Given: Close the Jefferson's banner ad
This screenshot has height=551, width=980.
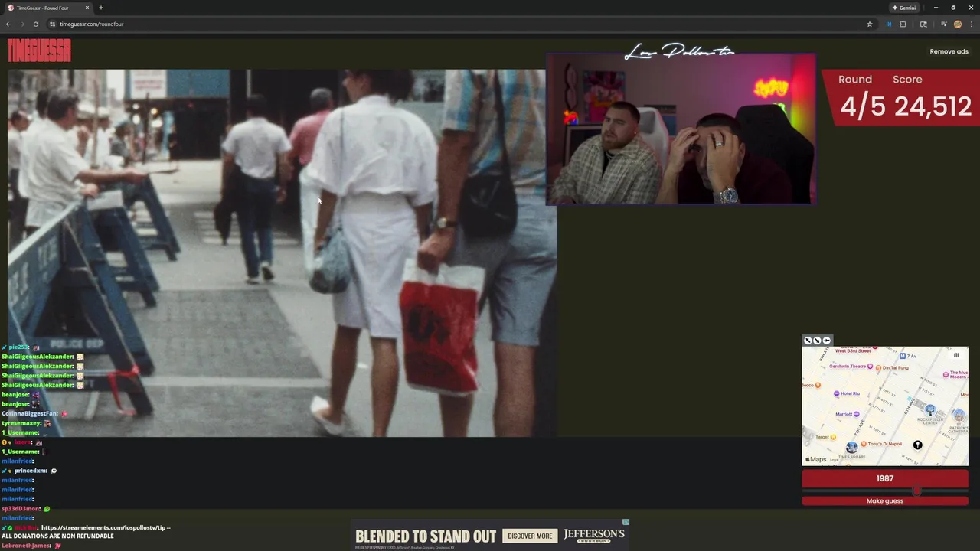Looking at the screenshot, I should [x=626, y=522].
